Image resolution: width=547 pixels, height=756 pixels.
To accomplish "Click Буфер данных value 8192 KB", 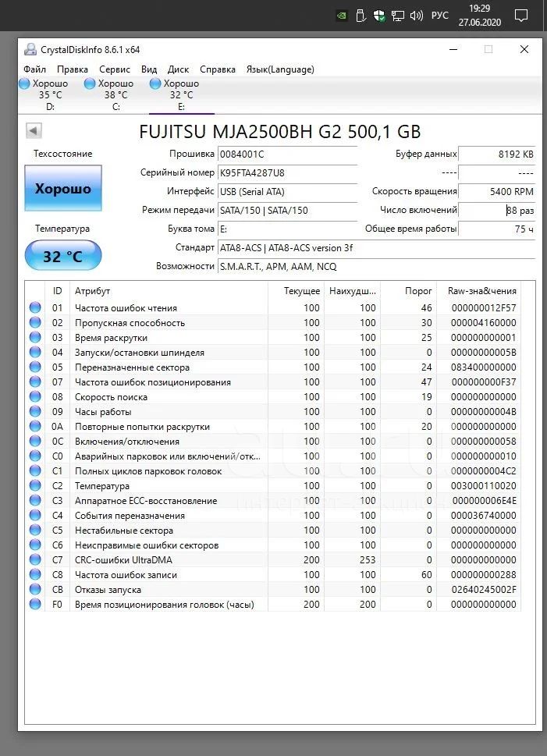I will click(x=497, y=154).
